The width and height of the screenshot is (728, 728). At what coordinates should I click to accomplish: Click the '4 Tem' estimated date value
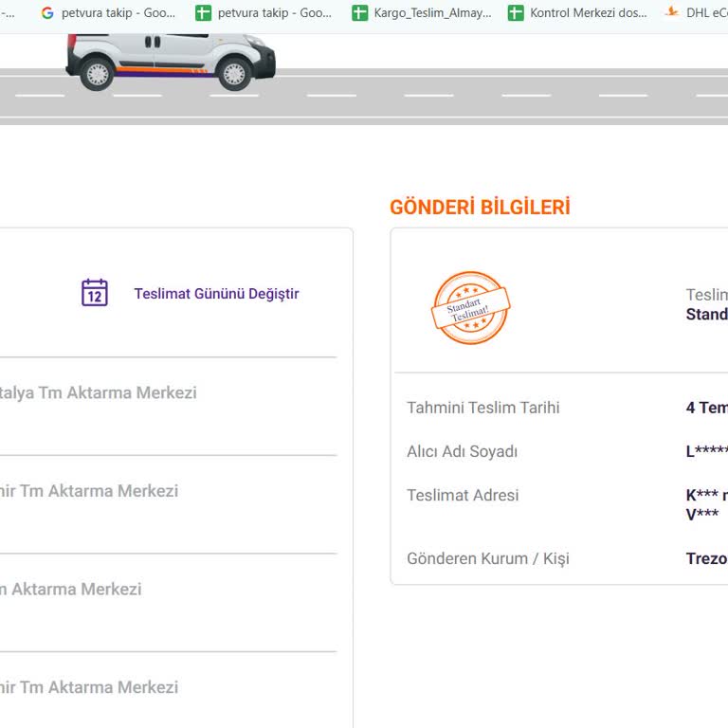(x=706, y=408)
